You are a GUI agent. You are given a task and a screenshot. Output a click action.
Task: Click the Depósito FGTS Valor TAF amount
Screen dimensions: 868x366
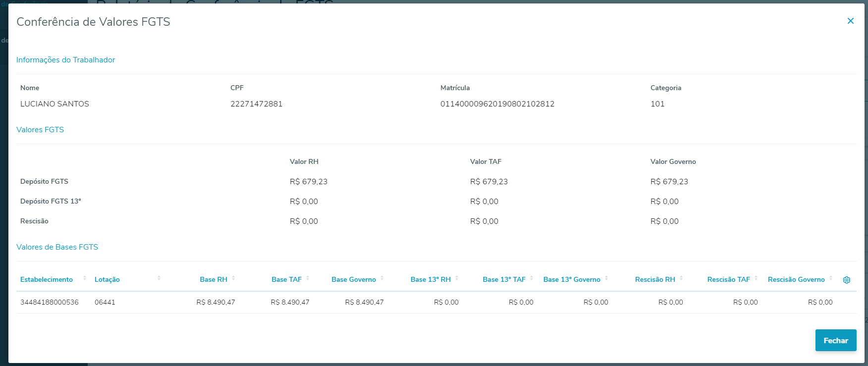point(489,181)
